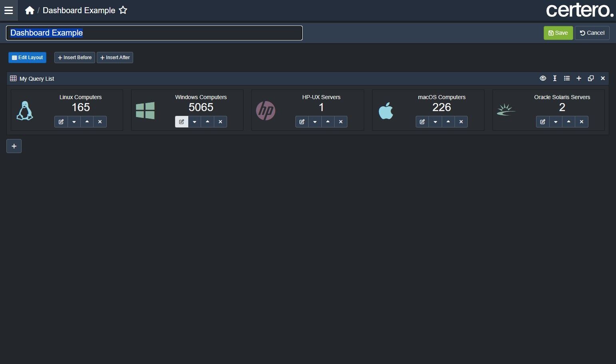This screenshot has width=616, height=364.
Task: Move the Oracle Solaris Servers tile up
Action: (x=568, y=122)
